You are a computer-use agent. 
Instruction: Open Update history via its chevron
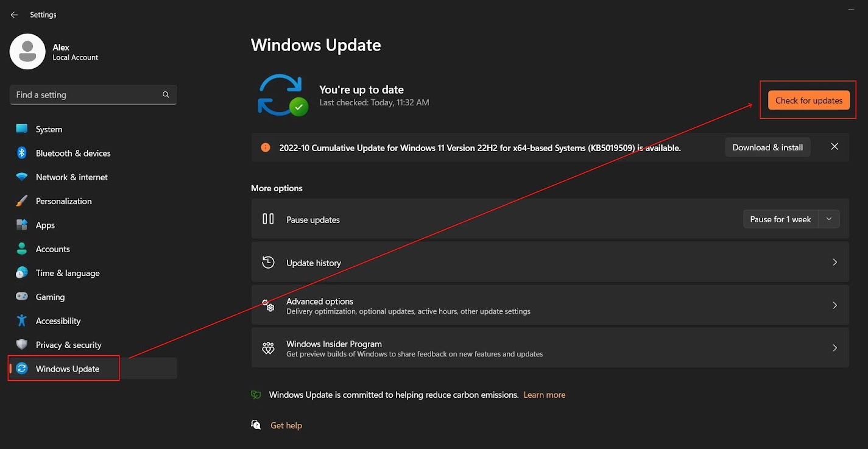[x=834, y=263]
